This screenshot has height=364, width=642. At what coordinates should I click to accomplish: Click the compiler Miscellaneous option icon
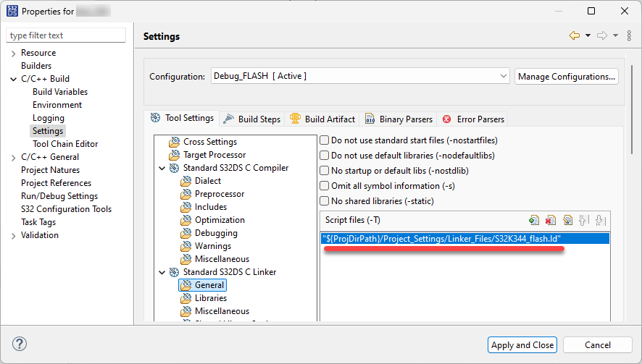(x=186, y=259)
